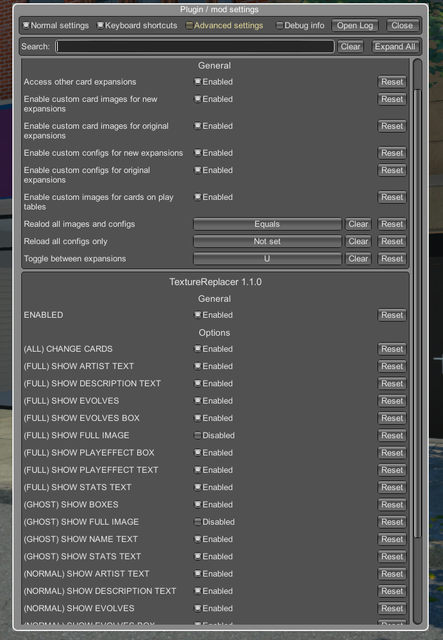
Task: Click the U keybind button
Action: 267,258
